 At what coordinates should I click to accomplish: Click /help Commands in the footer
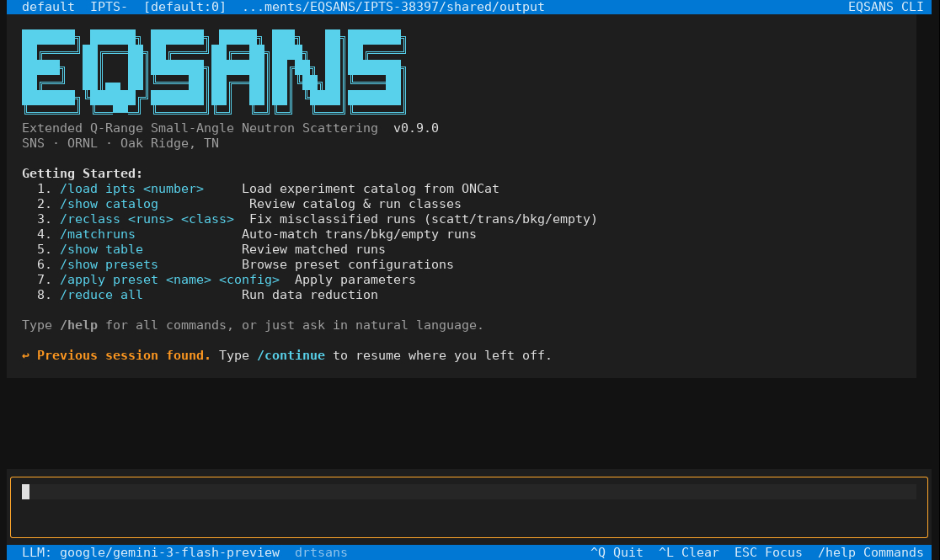tap(870, 552)
